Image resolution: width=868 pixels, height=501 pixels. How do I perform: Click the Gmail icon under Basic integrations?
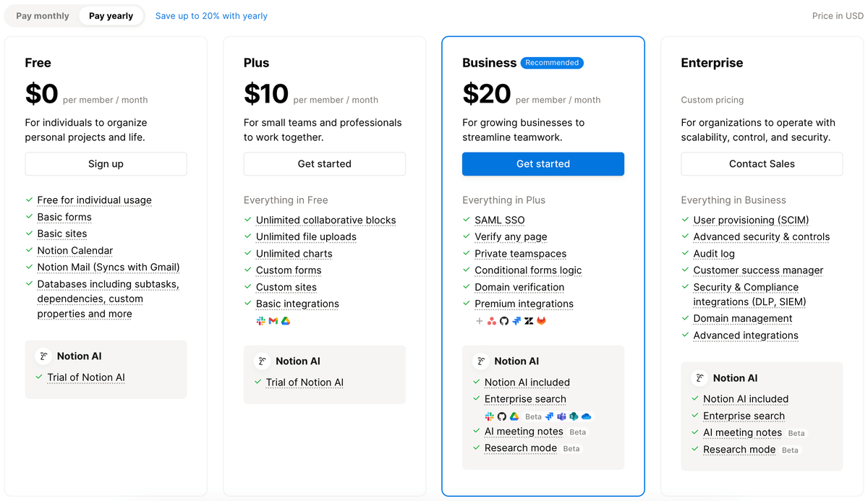pos(273,321)
